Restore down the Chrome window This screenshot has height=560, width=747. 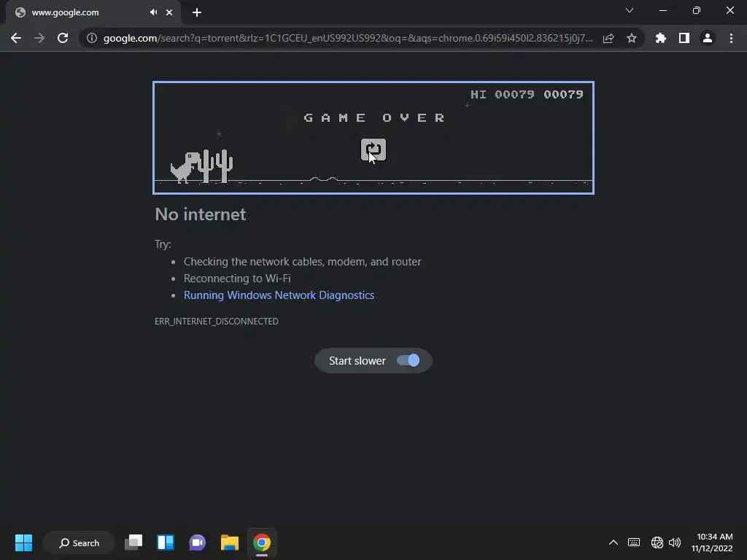[697, 10]
